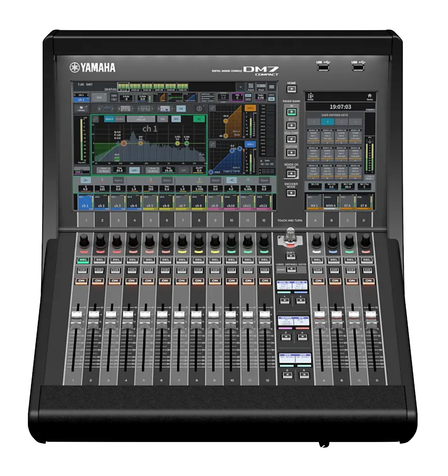Go to next channel arrow by CH 1
Screen dimensions: 448x476
coord(88,95)
